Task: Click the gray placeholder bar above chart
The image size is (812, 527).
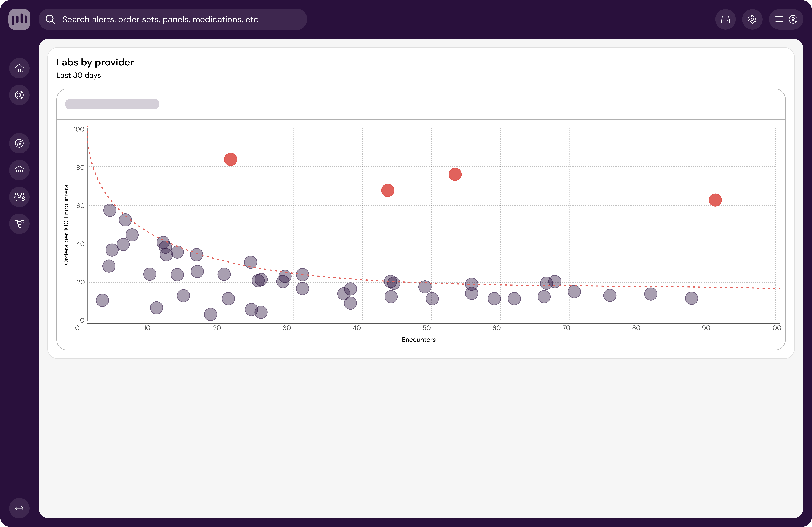Action: (112, 104)
